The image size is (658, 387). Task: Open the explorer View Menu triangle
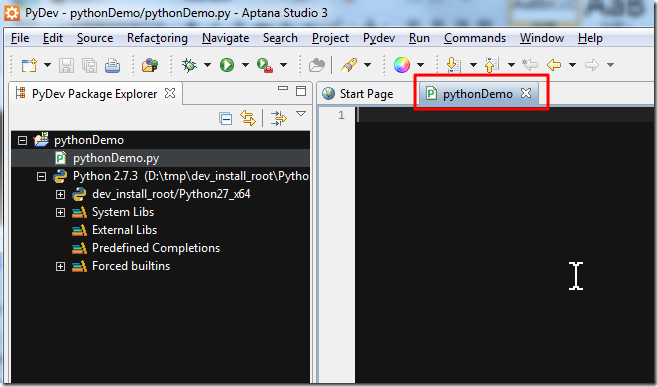301,114
